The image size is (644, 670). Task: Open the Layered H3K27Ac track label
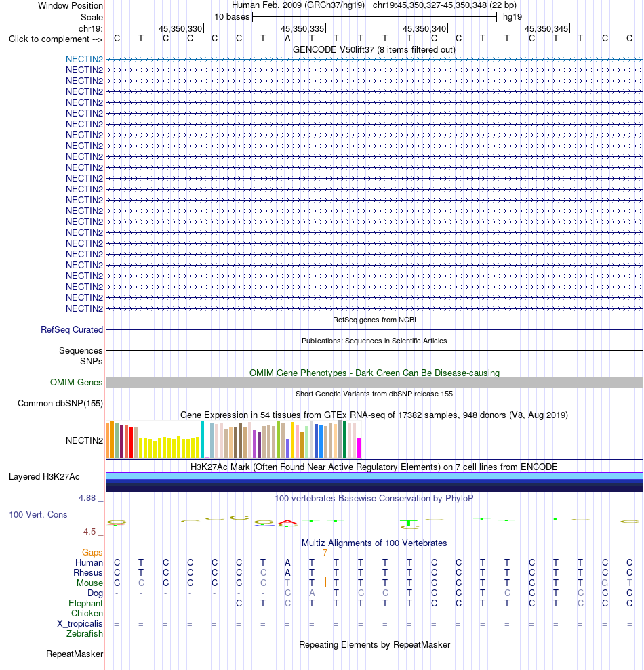click(x=44, y=476)
